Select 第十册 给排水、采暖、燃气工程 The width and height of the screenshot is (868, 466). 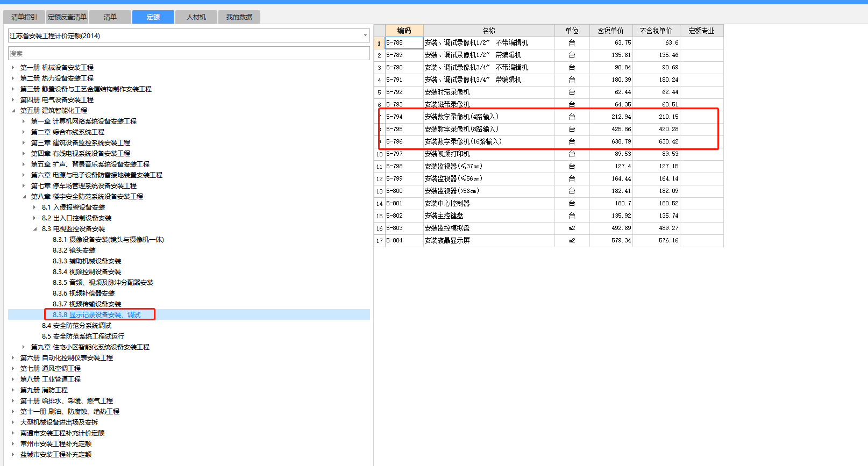67,401
